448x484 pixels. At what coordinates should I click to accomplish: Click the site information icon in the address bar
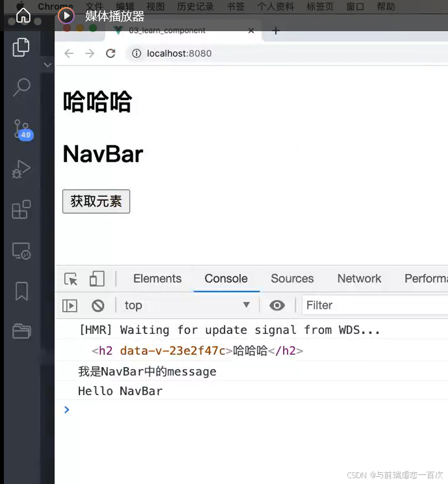pyautogui.click(x=136, y=53)
